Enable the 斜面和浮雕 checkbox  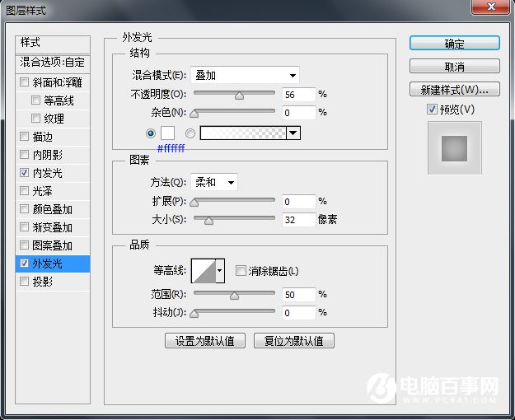point(24,82)
